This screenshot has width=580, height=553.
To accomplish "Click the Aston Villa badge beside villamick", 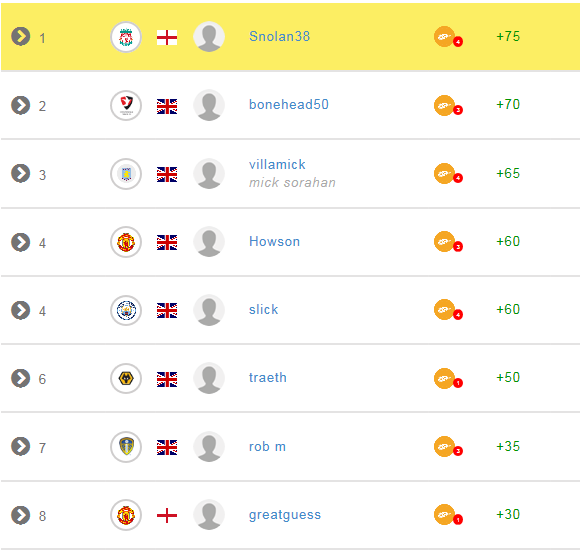I will click(126, 174).
